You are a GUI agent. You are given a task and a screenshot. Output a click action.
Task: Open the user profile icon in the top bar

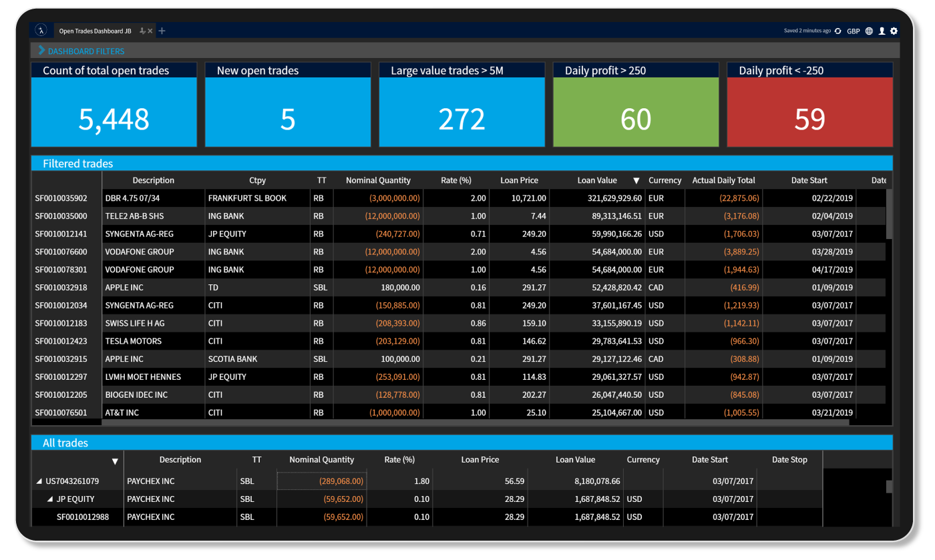882,31
